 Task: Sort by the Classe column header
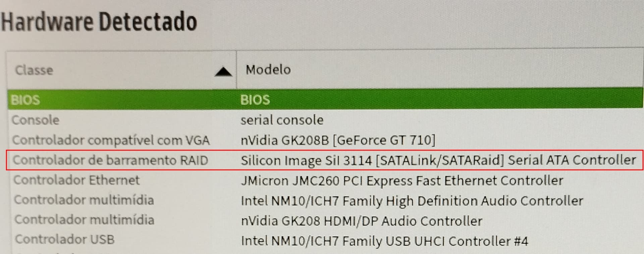click(x=121, y=70)
